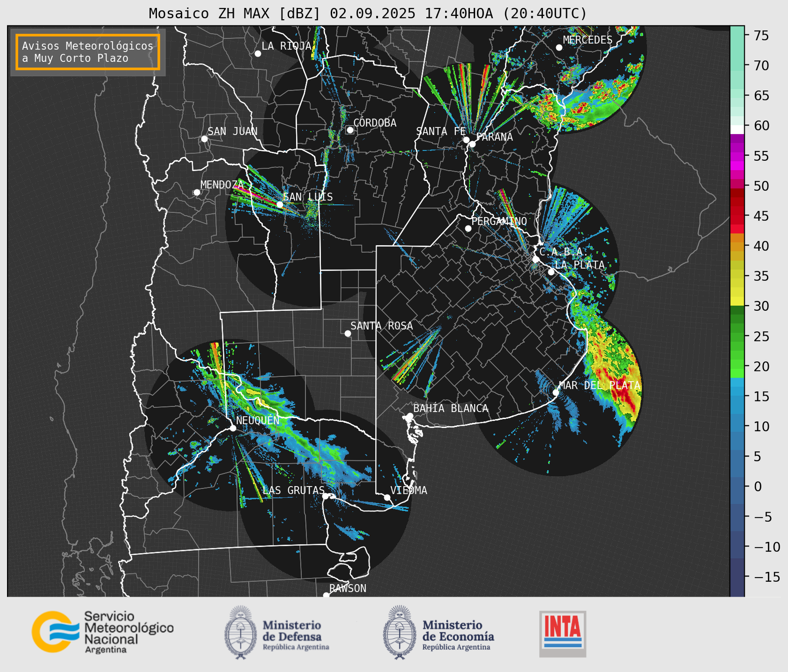Click the INTA logo
The image size is (788, 672).
pos(562,634)
